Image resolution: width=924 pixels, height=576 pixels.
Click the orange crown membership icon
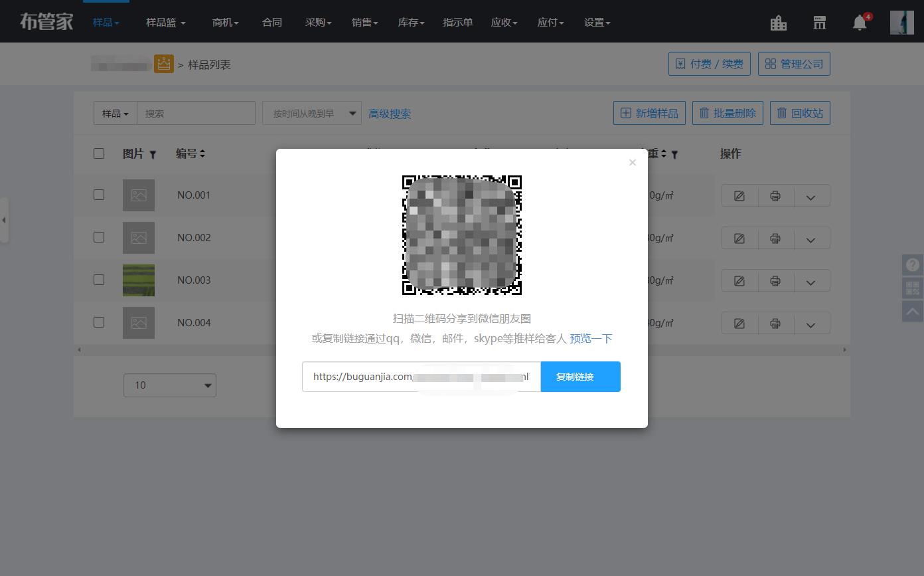(x=164, y=64)
